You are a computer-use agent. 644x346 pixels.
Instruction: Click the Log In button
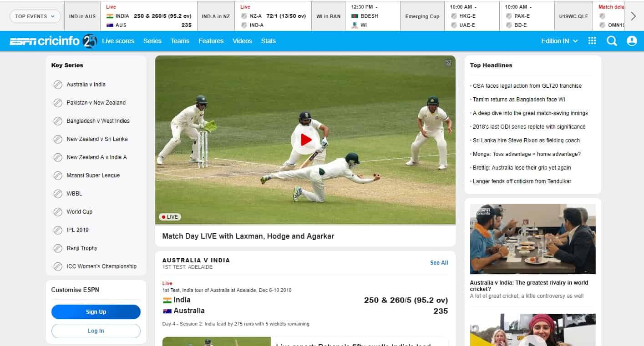pyautogui.click(x=96, y=331)
